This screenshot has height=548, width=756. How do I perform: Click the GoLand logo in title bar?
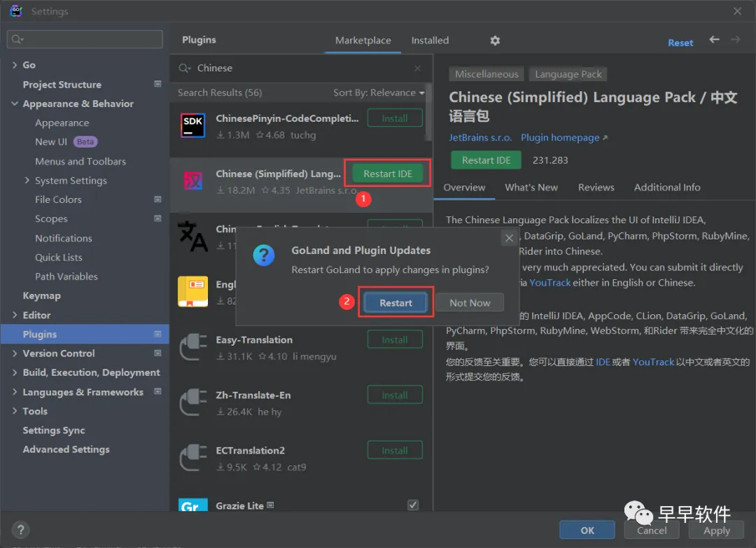pos(16,10)
